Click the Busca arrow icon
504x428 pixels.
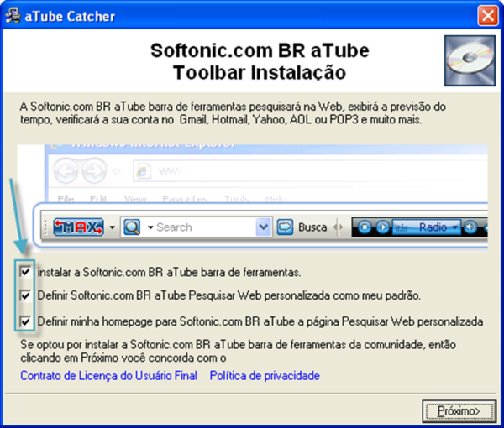tap(285, 227)
